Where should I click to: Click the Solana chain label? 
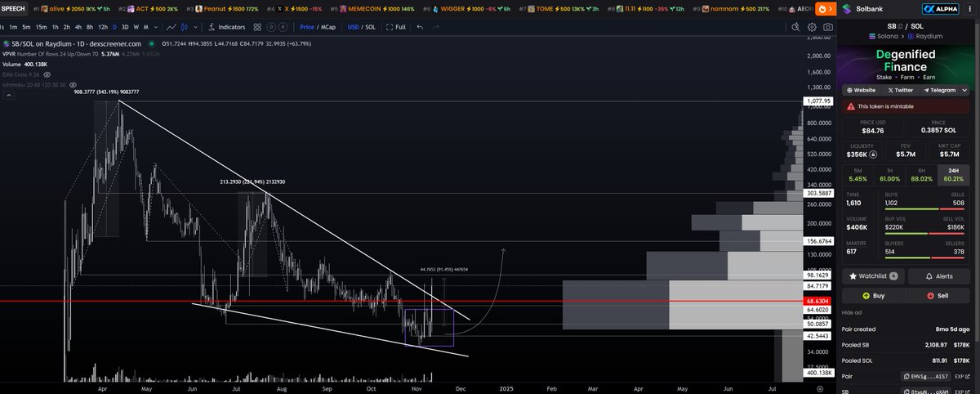pyautogui.click(x=883, y=36)
